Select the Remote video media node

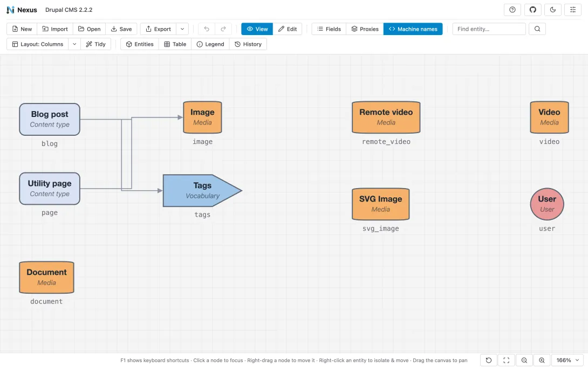(x=386, y=117)
